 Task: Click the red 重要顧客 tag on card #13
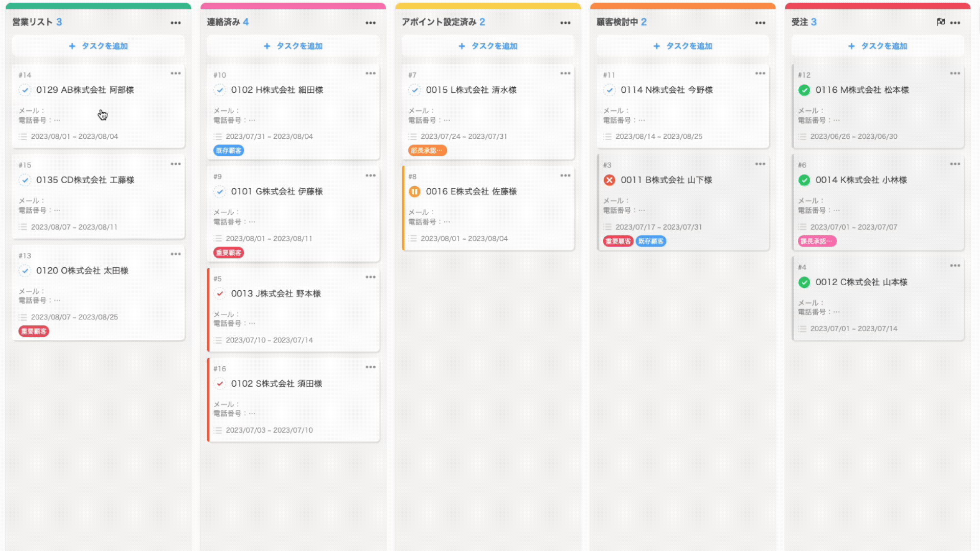pos(33,331)
